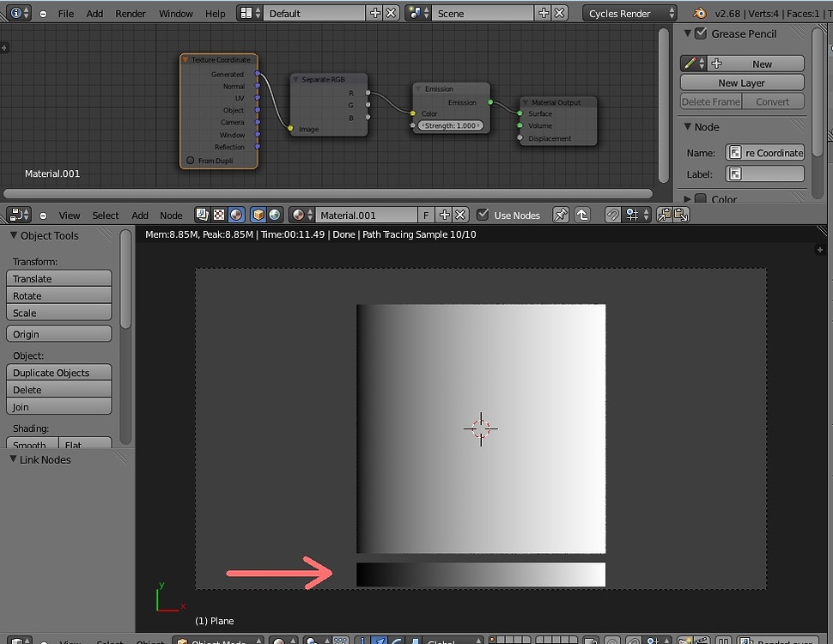This screenshot has height=644, width=833.
Task: Click the Grease Pencil draw icon
Action: click(x=693, y=64)
